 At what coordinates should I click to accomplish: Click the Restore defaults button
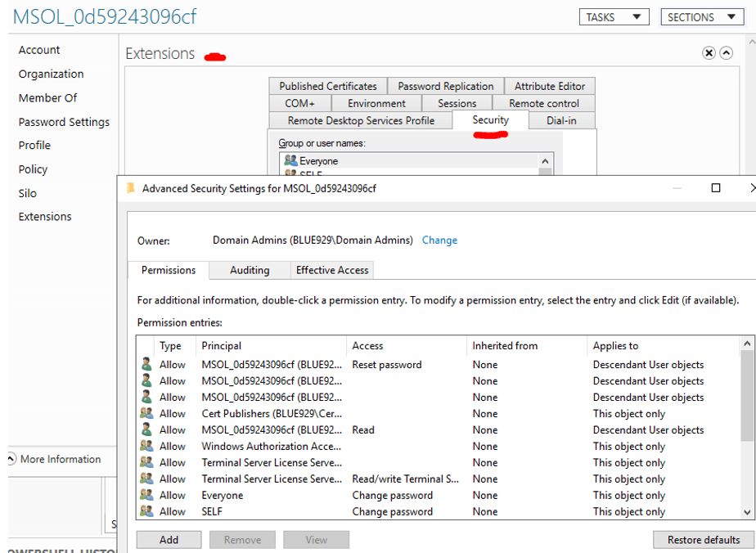(x=703, y=540)
